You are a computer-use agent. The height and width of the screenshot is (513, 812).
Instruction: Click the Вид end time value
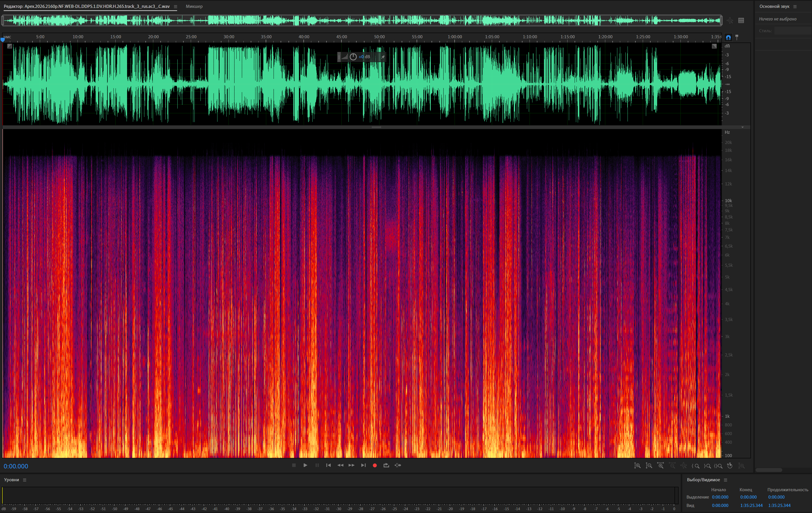click(x=751, y=506)
